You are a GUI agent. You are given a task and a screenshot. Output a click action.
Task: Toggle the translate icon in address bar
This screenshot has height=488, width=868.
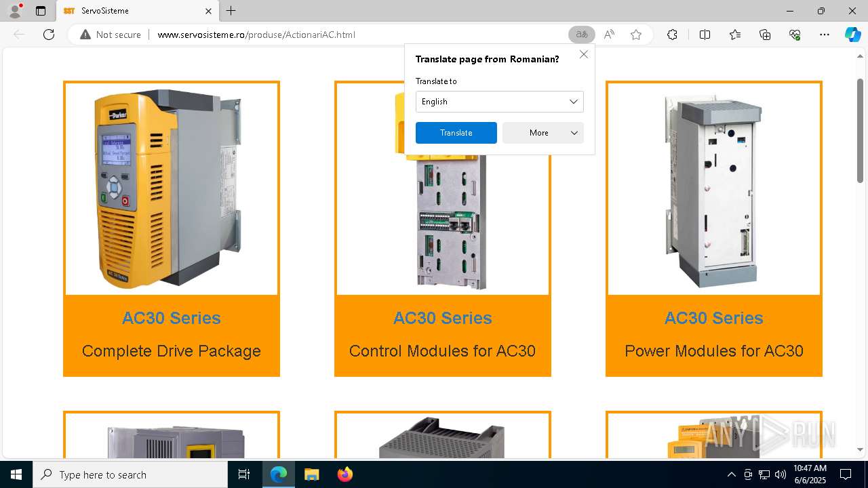point(582,35)
